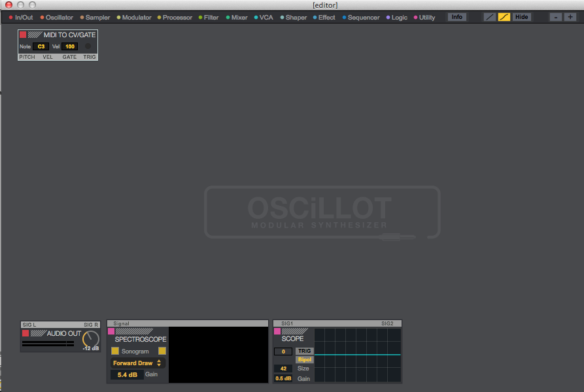
Task: Click the Scope waveform grid display
Action: (x=358, y=355)
